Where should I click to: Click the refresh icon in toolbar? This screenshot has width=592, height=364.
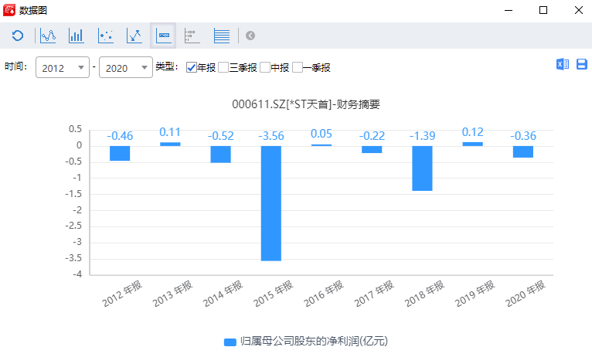[18, 36]
